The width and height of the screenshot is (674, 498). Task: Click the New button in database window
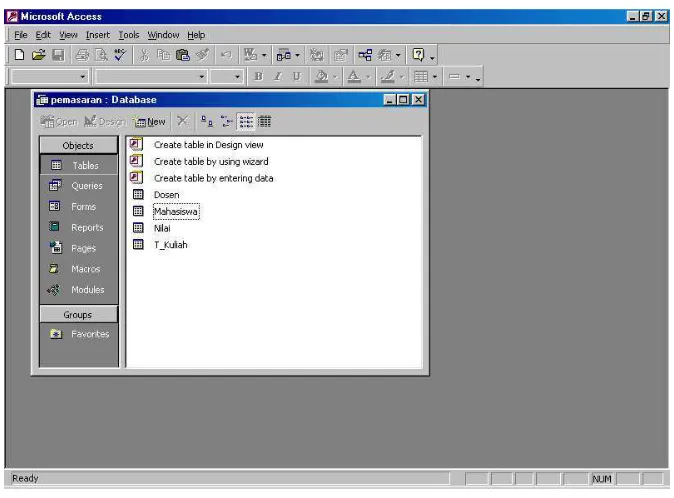(150, 122)
